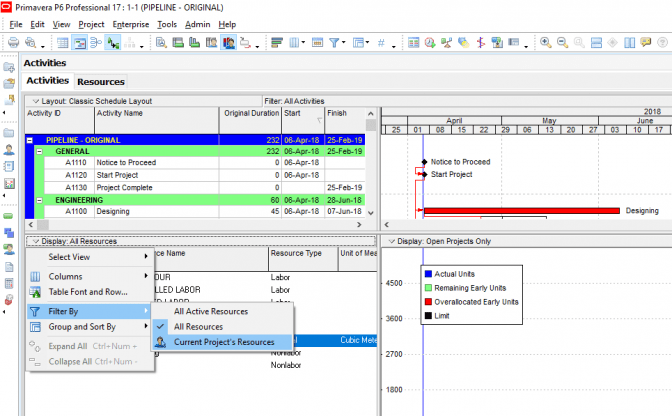Collapse the GENERAL activity group
Viewport: 672px width, 416px height.
click(x=39, y=151)
